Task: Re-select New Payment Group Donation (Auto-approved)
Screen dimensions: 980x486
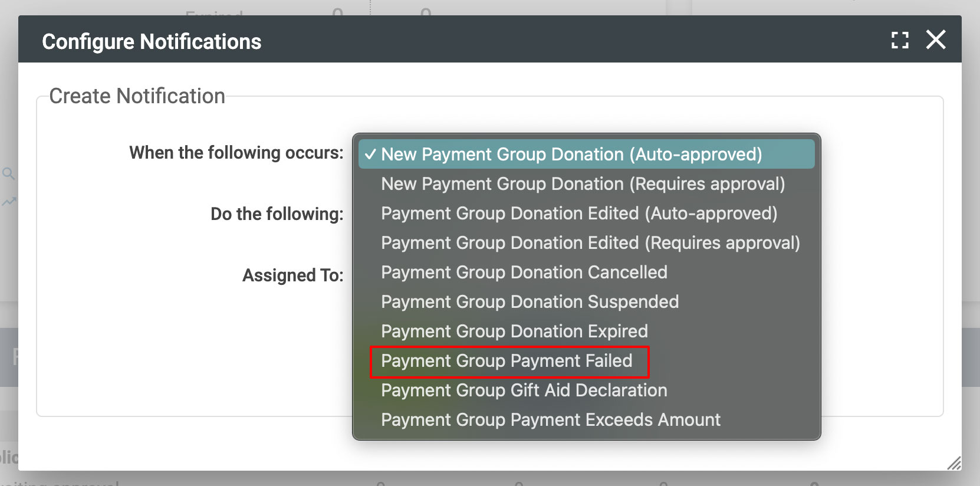Action: [572, 154]
